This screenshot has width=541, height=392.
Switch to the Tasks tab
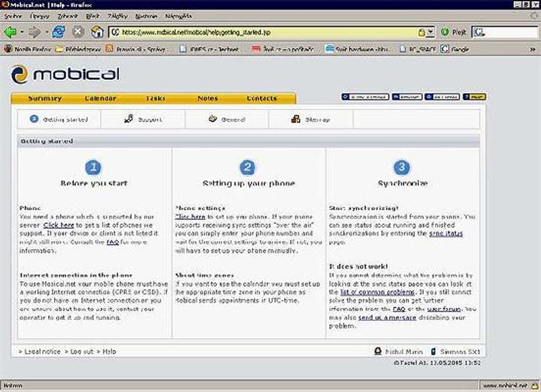click(x=155, y=98)
